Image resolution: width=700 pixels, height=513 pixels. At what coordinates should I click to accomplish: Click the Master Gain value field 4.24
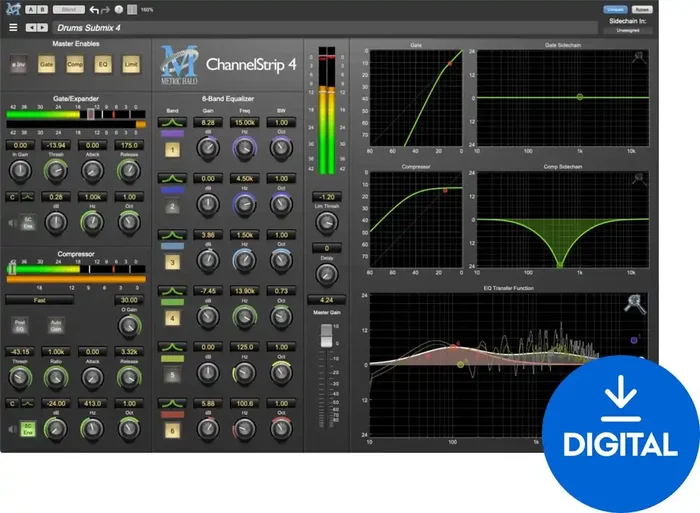coord(326,300)
